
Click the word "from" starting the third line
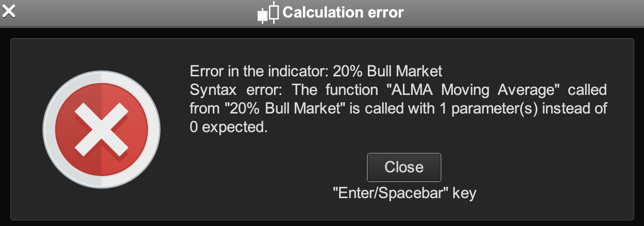(x=201, y=109)
